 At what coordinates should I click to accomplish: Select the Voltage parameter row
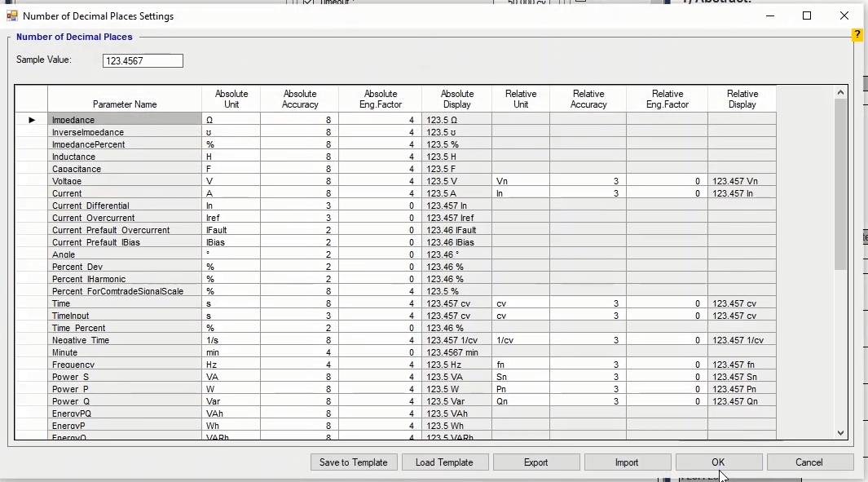tap(125, 181)
